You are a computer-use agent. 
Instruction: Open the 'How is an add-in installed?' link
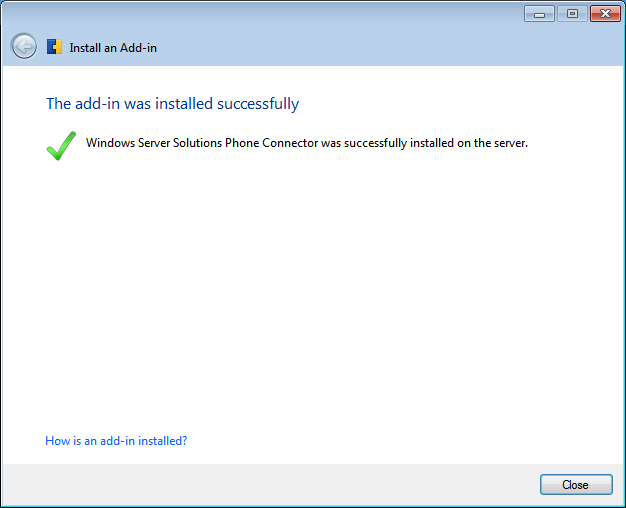point(116,440)
